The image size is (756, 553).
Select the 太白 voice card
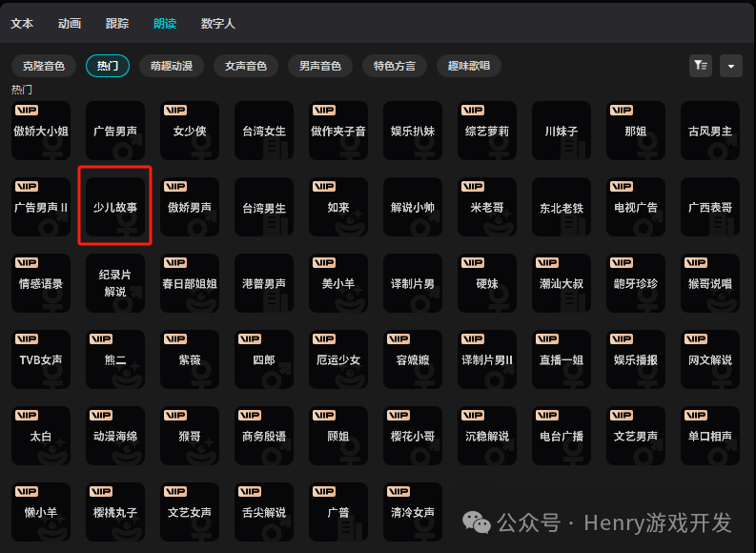(41, 436)
